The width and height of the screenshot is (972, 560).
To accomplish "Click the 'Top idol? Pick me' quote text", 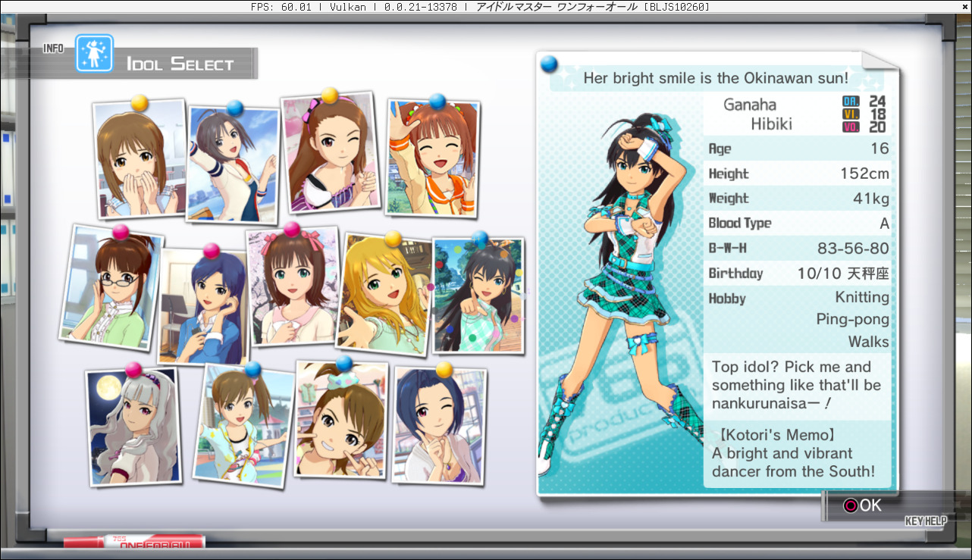I will pos(796,385).
